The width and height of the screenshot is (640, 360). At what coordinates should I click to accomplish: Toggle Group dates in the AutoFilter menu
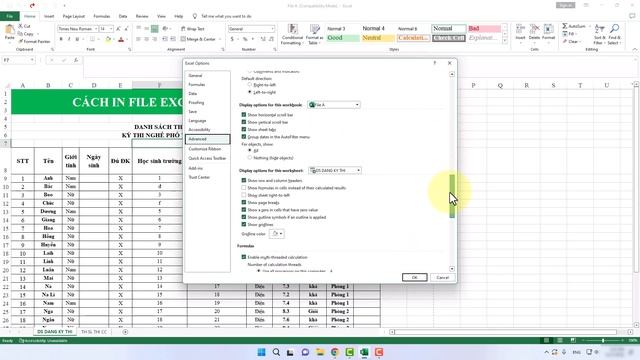244,137
